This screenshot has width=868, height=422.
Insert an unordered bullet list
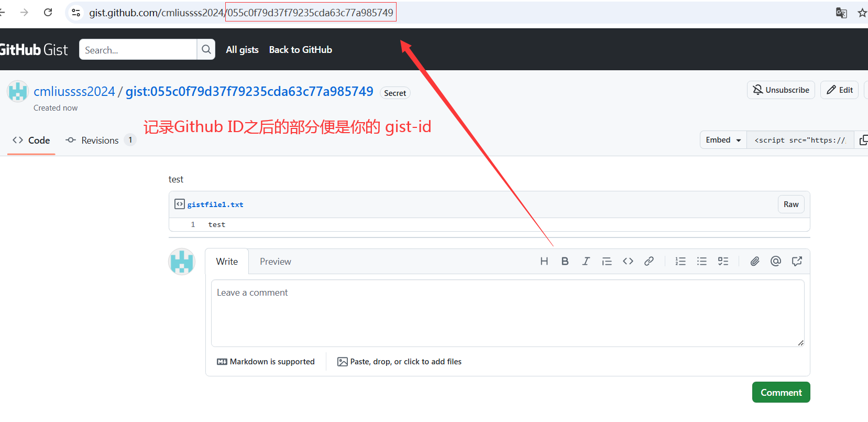pyautogui.click(x=701, y=261)
